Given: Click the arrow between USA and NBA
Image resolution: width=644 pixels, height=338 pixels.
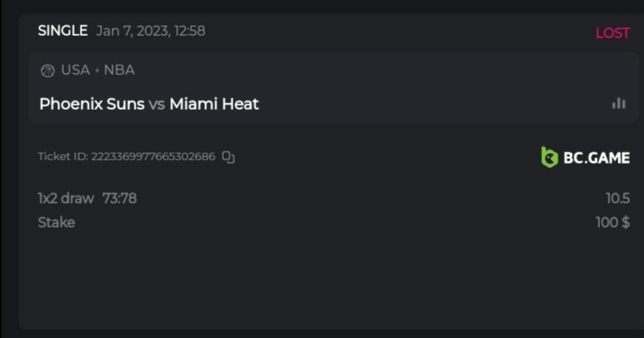Looking at the screenshot, I should [x=97, y=71].
